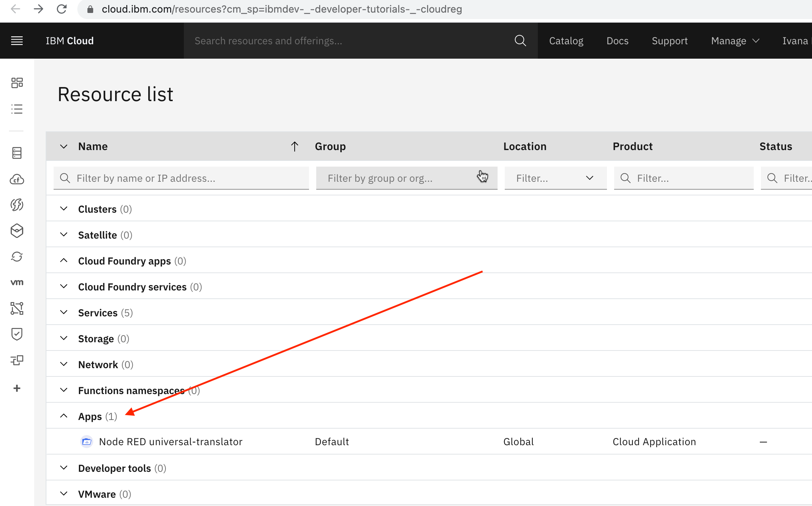Click the Dashboard icon in sidebar
Viewport: 812px width, 506px height.
click(17, 83)
